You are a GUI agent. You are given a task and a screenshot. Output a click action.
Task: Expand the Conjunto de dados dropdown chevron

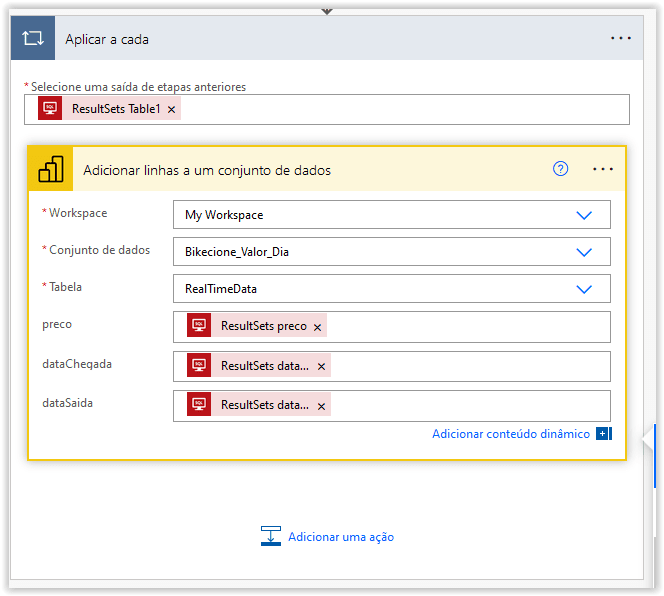[x=584, y=252]
